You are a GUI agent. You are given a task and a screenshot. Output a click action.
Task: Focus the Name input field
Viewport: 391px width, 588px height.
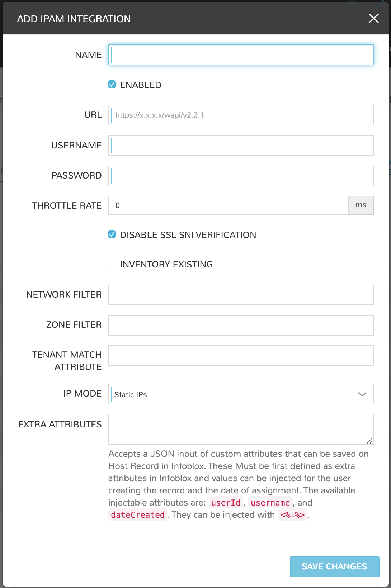coord(240,55)
